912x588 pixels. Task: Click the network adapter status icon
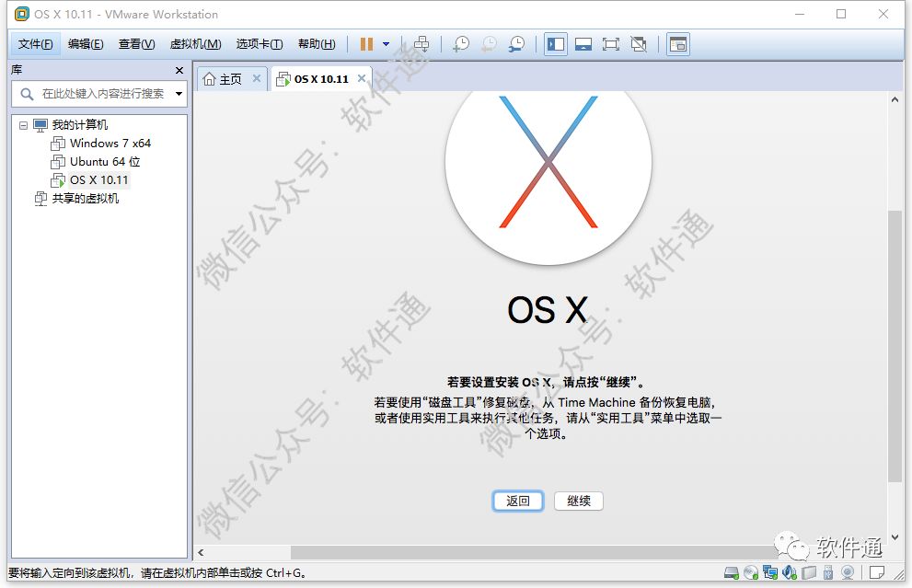(x=770, y=573)
